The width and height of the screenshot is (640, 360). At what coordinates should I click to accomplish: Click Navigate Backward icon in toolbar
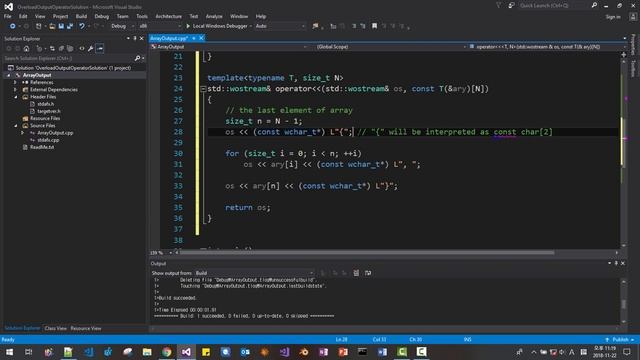tap(13, 26)
